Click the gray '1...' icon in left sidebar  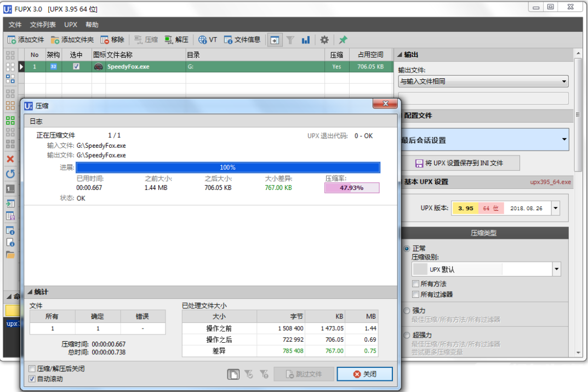point(10,189)
